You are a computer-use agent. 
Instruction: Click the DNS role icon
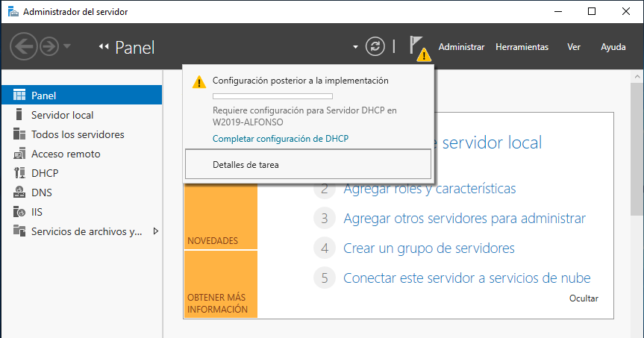click(x=19, y=192)
